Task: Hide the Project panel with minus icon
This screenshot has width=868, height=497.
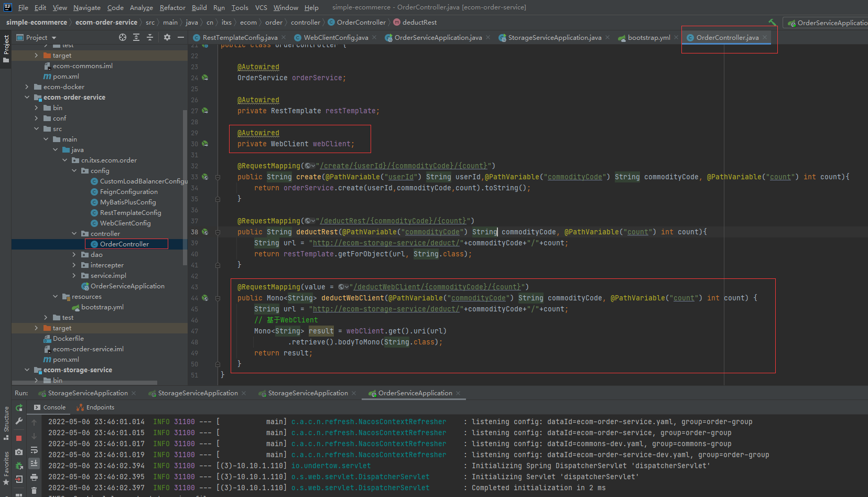Action: [181, 37]
